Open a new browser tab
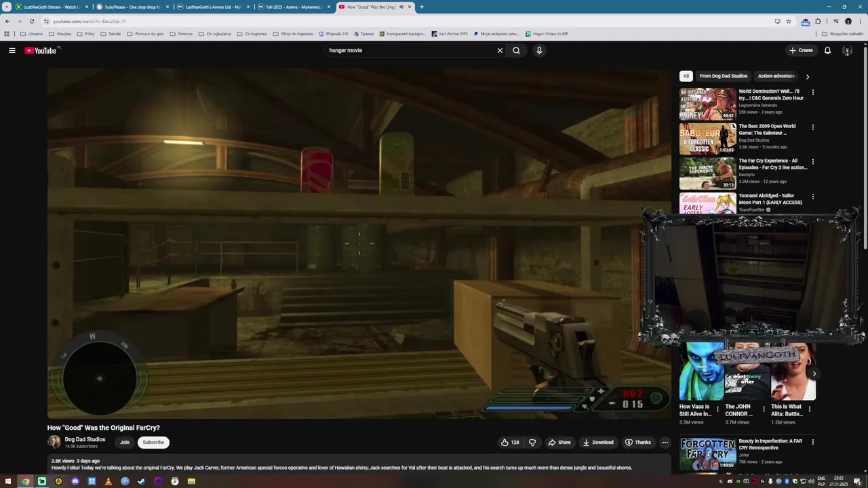Image resolution: width=868 pixels, height=488 pixels. (422, 7)
